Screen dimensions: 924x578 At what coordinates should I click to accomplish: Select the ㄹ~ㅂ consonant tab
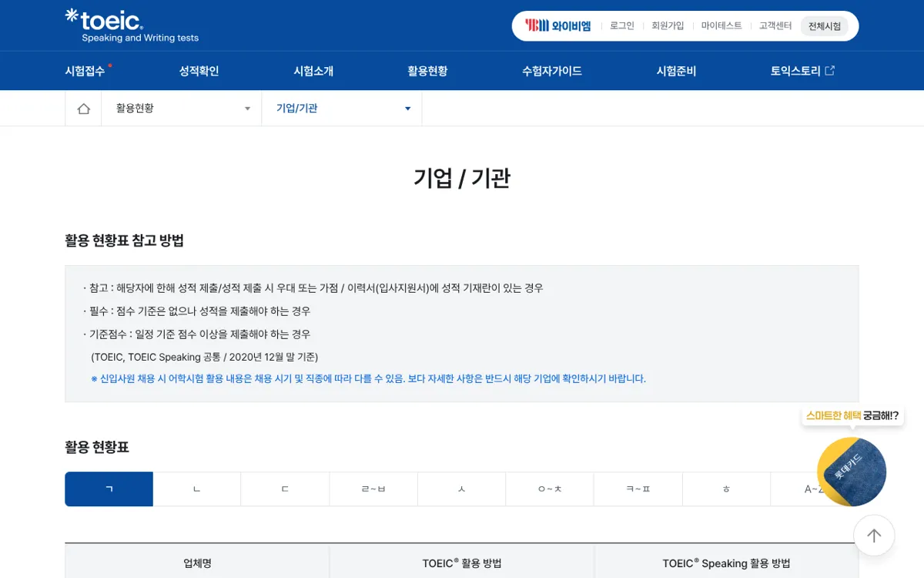[x=373, y=489]
